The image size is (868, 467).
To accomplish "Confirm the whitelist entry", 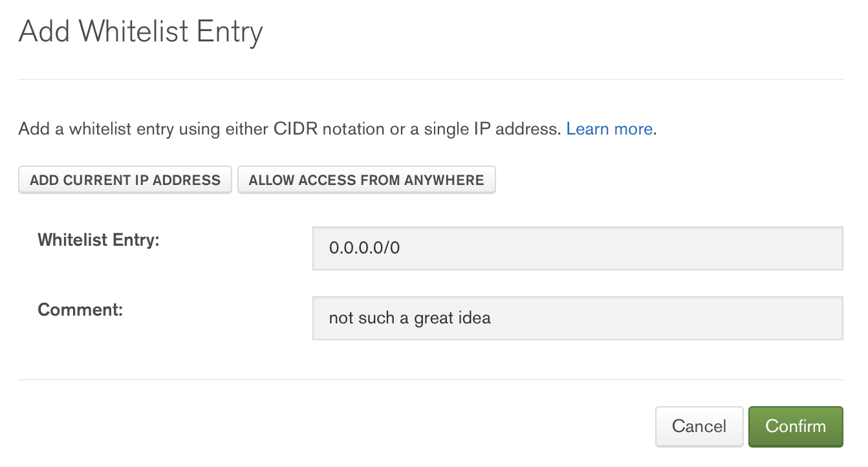I will (795, 426).
